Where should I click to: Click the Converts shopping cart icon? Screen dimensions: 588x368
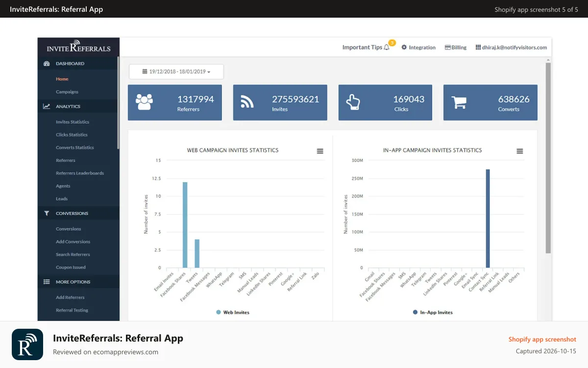point(459,102)
